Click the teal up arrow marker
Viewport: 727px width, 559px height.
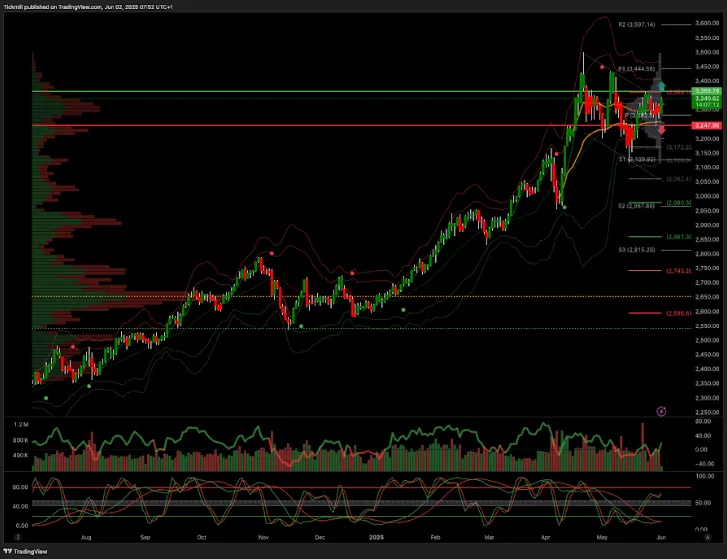click(x=659, y=86)
